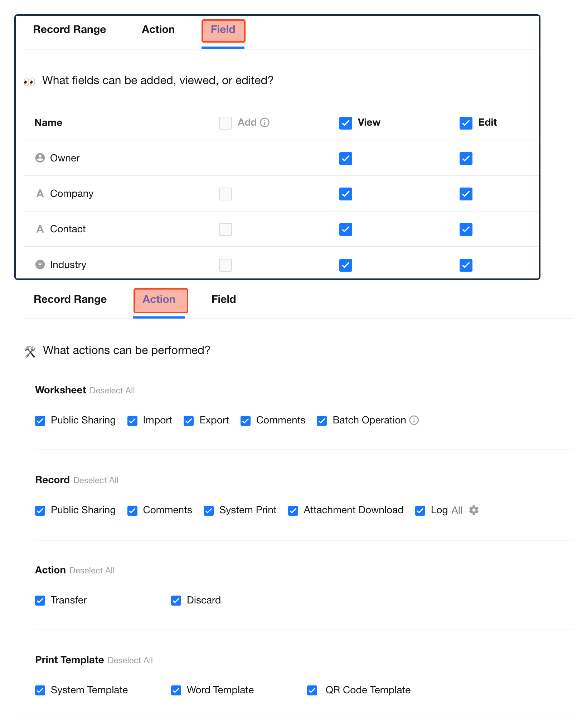Open the Log scope 'All' dropdown
The width and height of the screenshot is (587, 728).
click(x=457, y=510)
